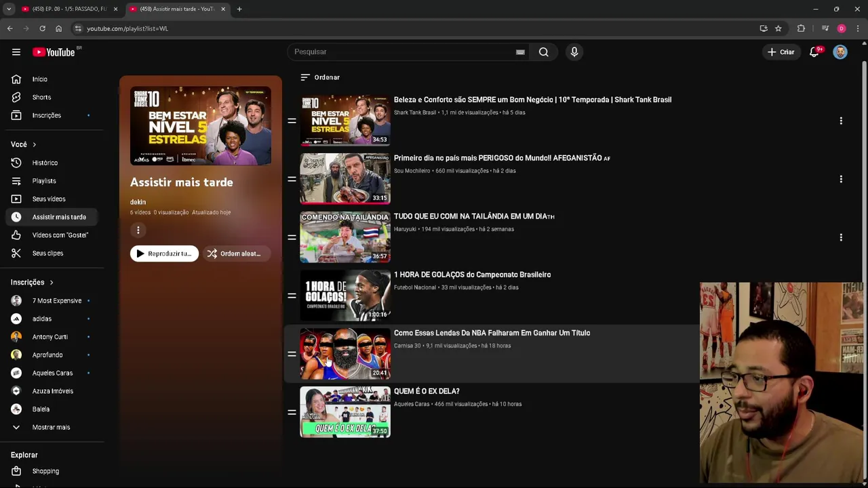Open playlist options three-dot menu
The image size is (868, 488).
coord(138,230)
